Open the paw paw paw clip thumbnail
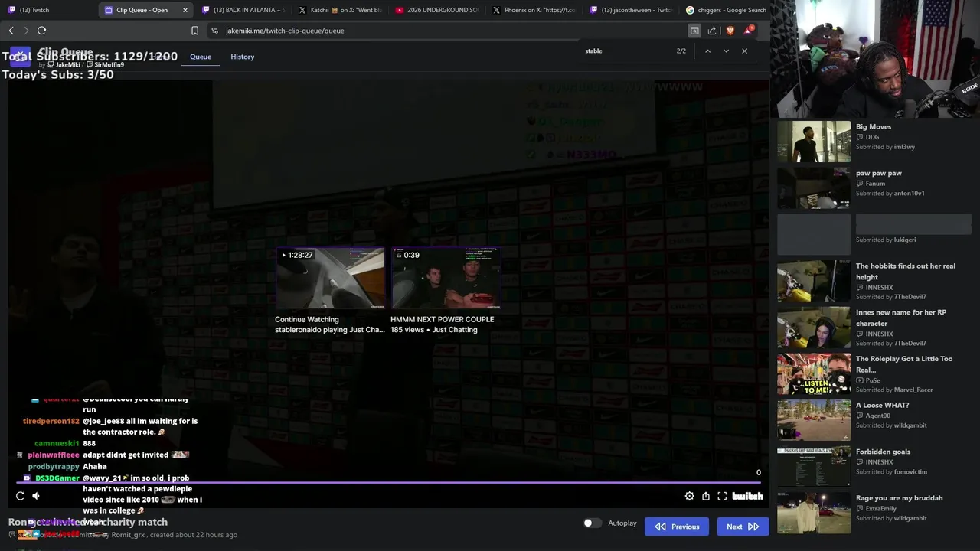980x551 pixels. pos(814,188)
